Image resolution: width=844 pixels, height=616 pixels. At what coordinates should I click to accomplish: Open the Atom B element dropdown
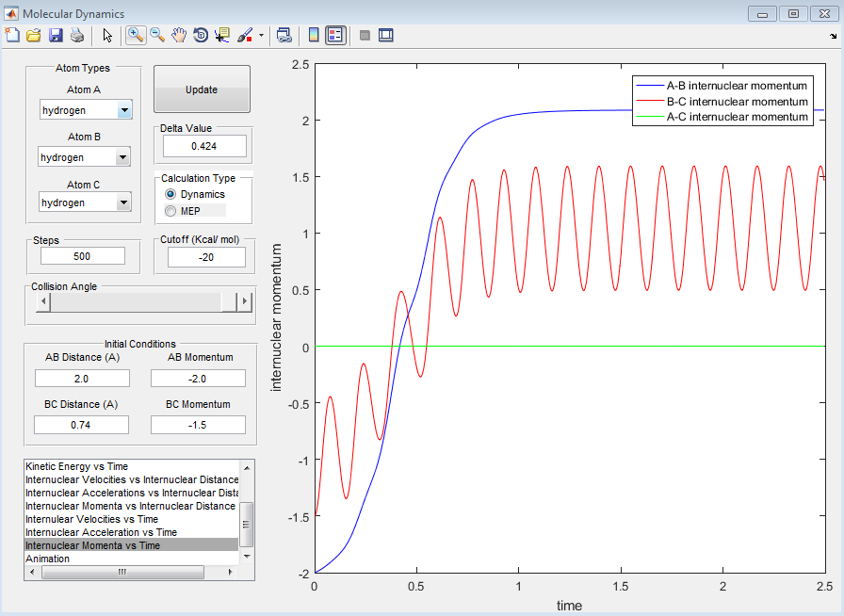pos(122,157)
